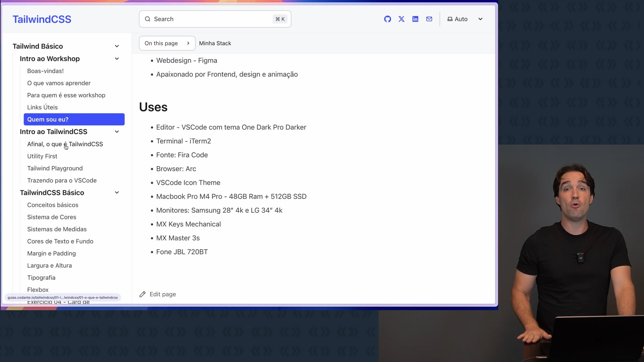Focus the Search input field

(211, 19)
